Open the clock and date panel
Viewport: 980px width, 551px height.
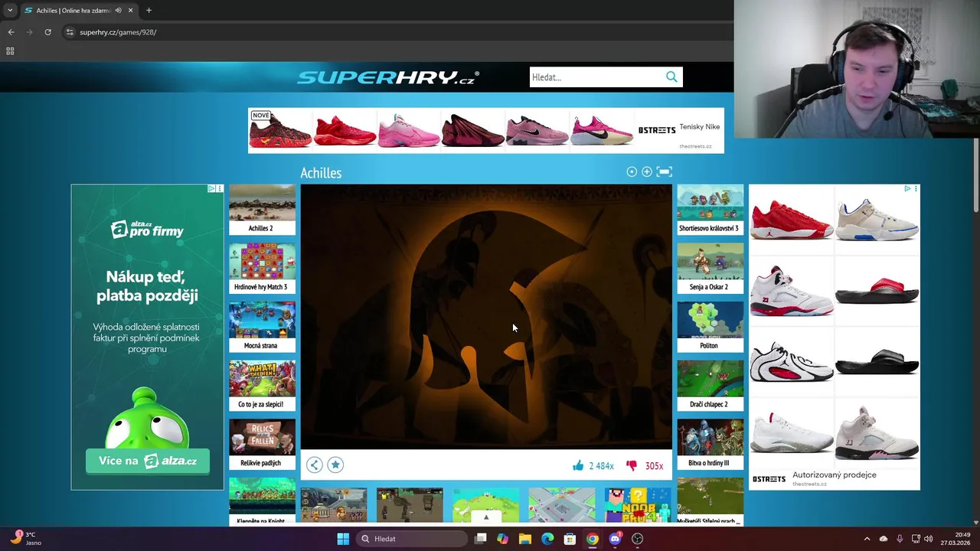tap(956, 539)
